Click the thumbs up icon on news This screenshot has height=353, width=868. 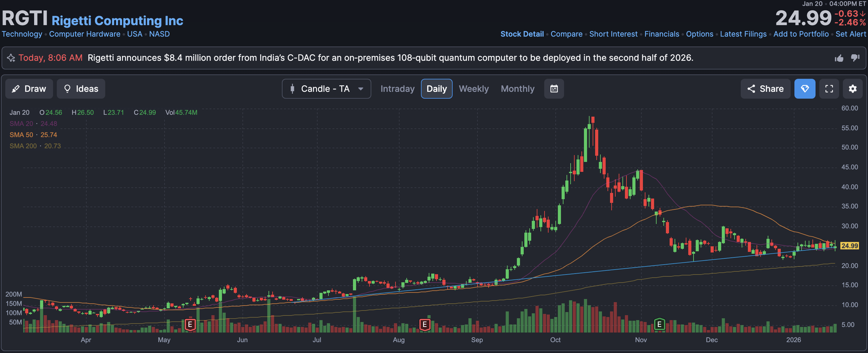click(839, 58)
